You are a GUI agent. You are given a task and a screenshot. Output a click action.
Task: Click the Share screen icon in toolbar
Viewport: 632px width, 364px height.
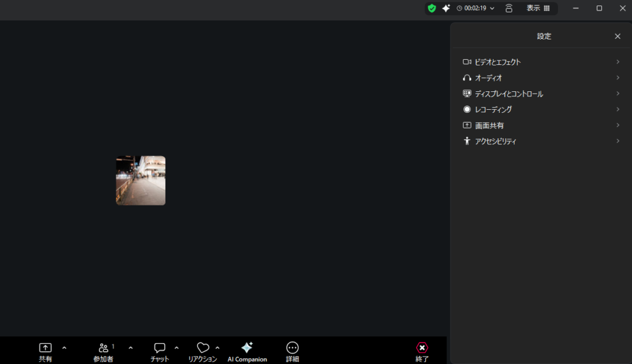point(46,348)
